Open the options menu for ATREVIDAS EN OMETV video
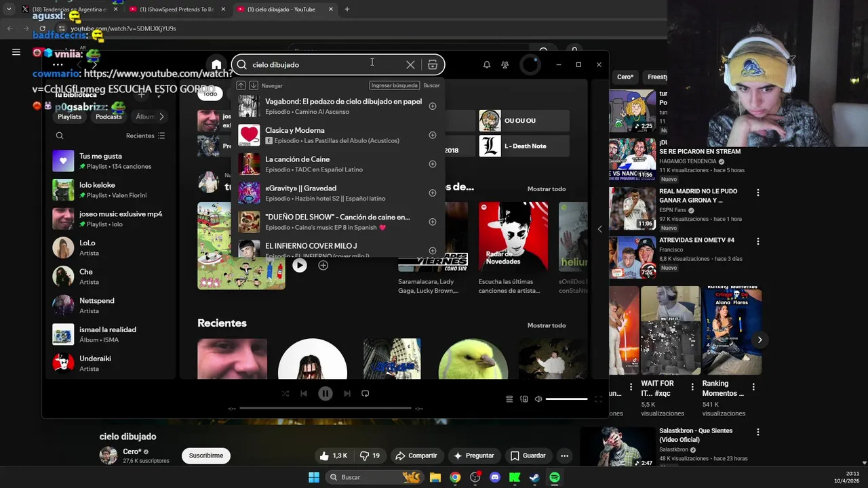The image size is (868, 488). click(x=757, y=241)
